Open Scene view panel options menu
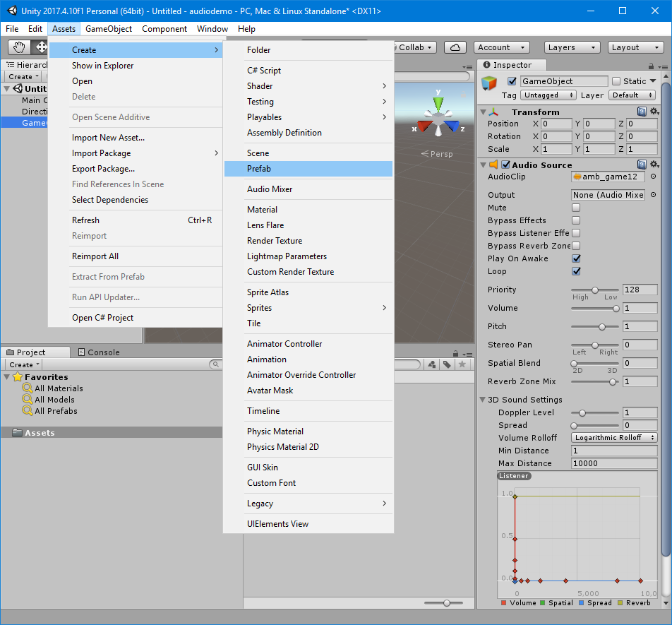 (x=467, y=67)
